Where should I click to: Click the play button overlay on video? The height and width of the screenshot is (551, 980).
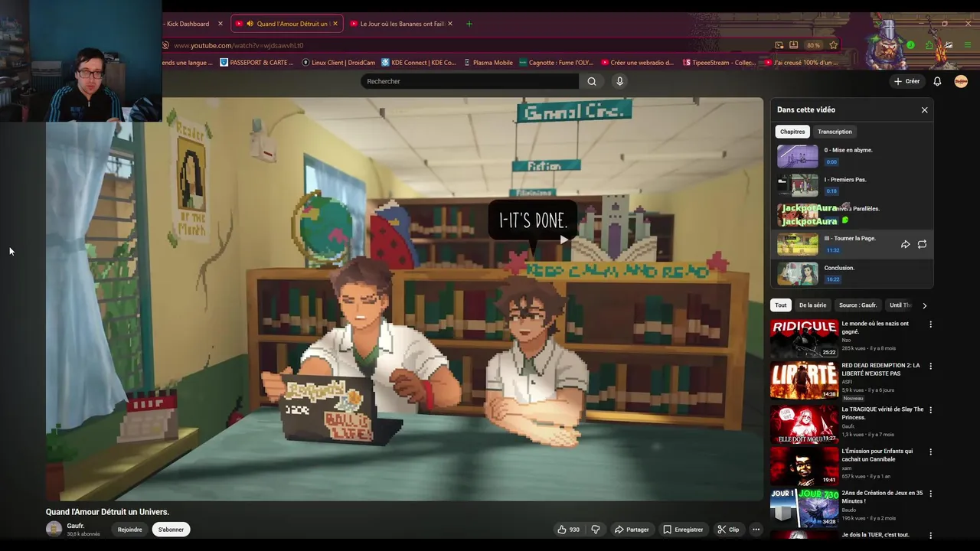point(564,240)
